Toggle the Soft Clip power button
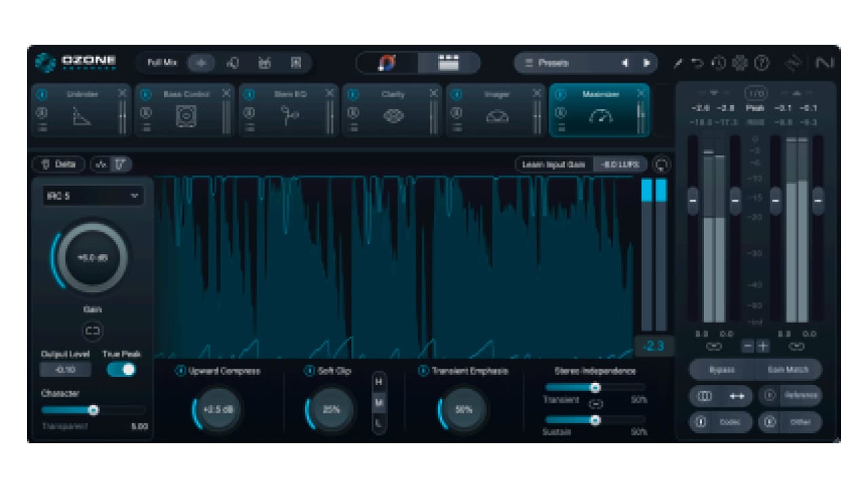The width and height of the screenshot is (868, 488). coord(310,371)
